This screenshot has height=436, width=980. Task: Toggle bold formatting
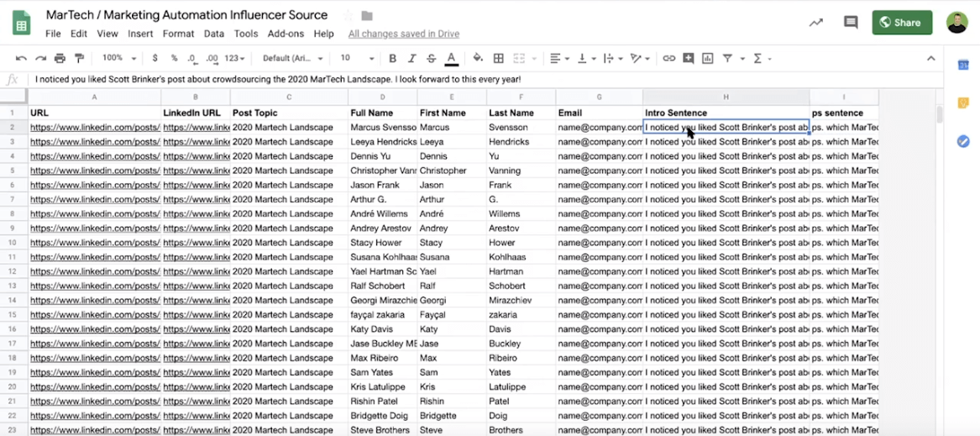(x=392, y=59)
